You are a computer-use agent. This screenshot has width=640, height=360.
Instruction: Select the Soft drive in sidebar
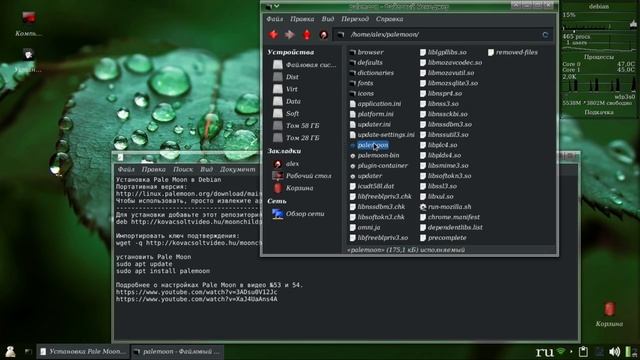[x=286, y=113]
